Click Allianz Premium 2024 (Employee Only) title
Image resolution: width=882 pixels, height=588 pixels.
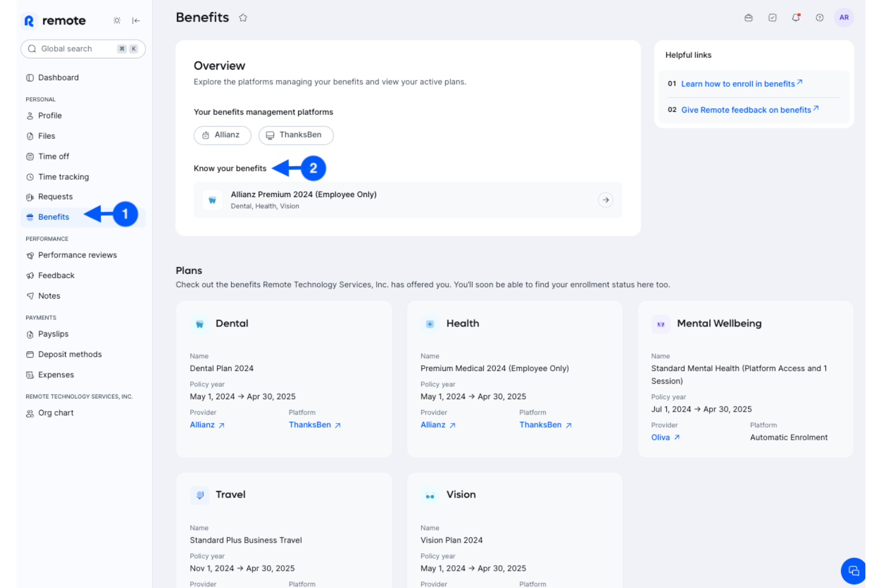coord(304,194)
